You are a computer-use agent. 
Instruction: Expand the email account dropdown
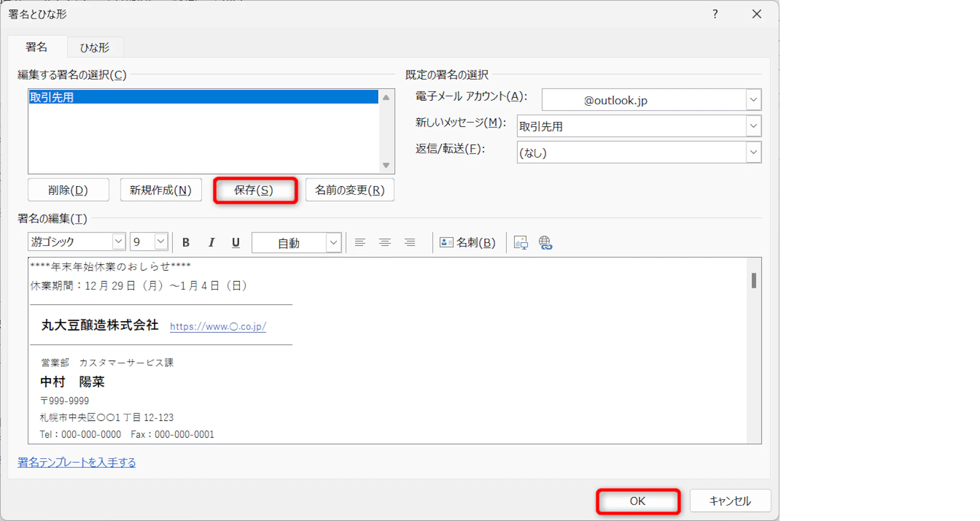click(753, 100)
